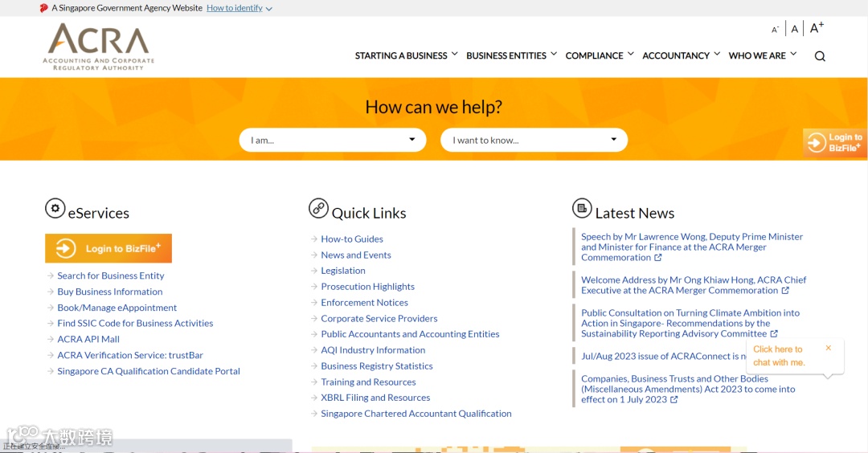Close the chat popup with X
Image resolution: width=868 pixels, height=453 pixels.
828,348
